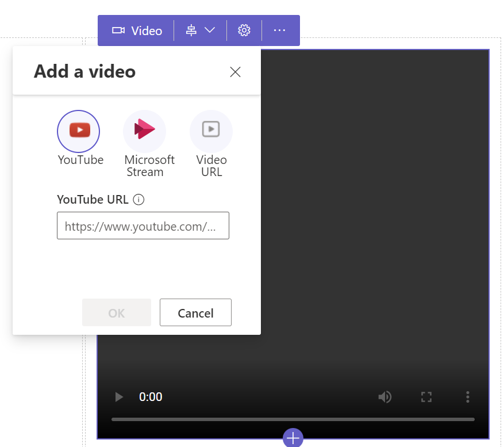Choose Microsoft Stream as video source

145,131
